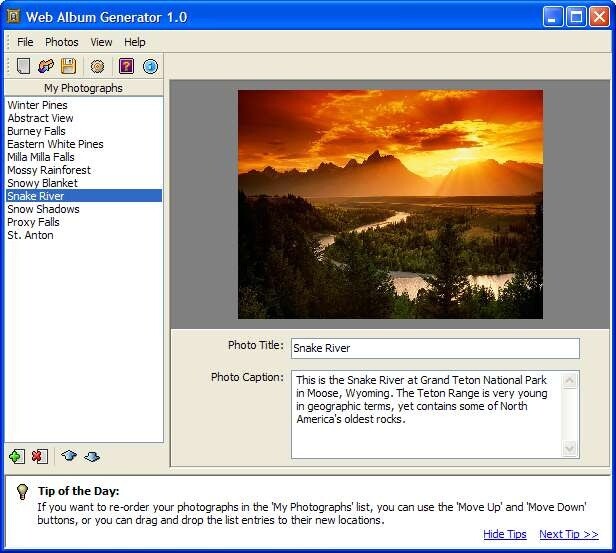
Task: Click the Move Down arrow icon
Action: click(92, 456)
